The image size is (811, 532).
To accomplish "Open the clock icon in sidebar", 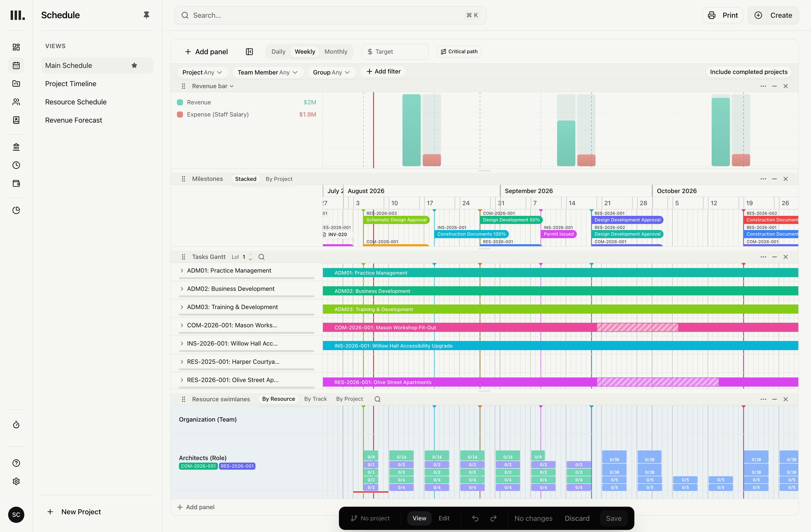I will (16, 165).
